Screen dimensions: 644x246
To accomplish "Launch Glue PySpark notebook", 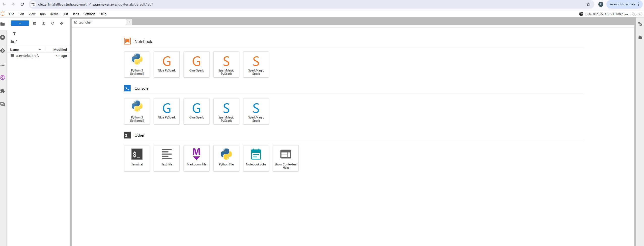I will tap(166, 64).
